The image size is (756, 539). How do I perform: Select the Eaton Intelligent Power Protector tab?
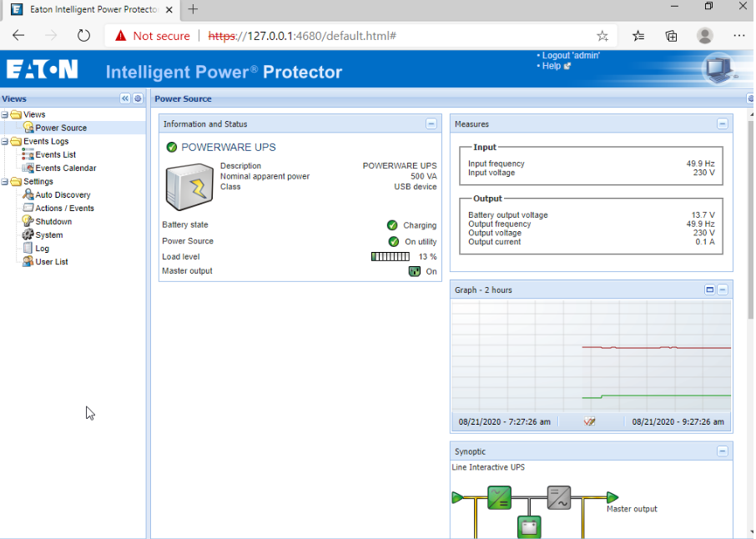[x=93, y=10]
